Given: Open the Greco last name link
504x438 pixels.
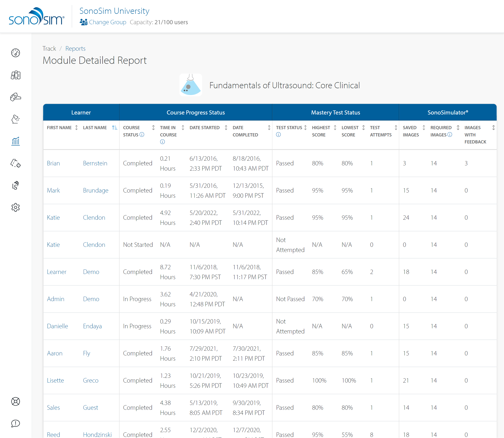Looking at the screenshot, I should (91, 380).
